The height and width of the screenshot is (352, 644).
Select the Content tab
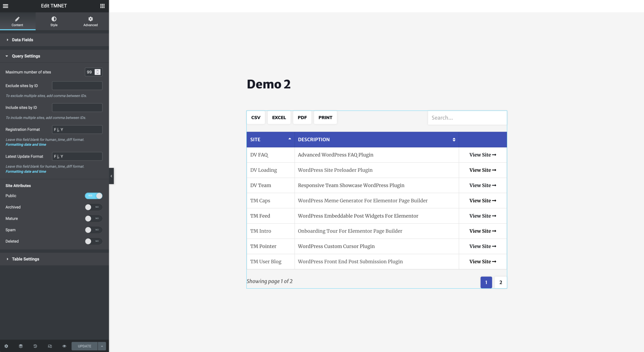coord(18,21)
